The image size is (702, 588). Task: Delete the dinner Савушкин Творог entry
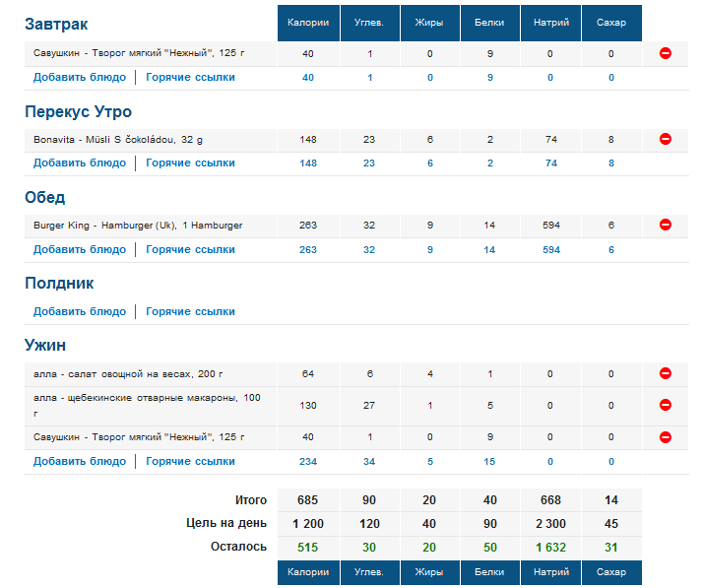coord(665,437)
